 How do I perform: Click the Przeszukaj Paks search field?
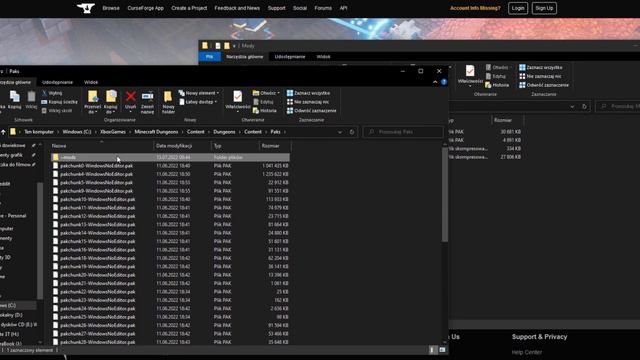403,132
